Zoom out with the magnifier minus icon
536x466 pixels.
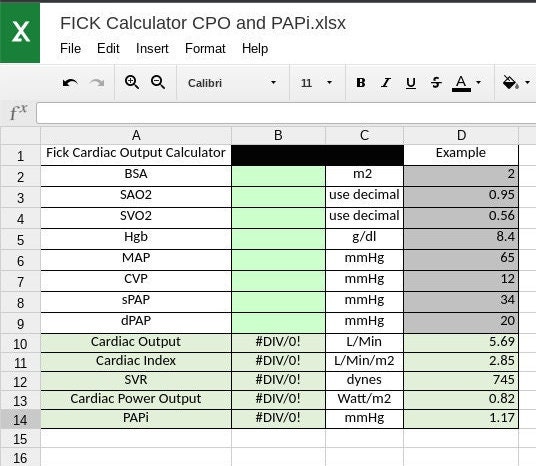[x=158, y=82]
